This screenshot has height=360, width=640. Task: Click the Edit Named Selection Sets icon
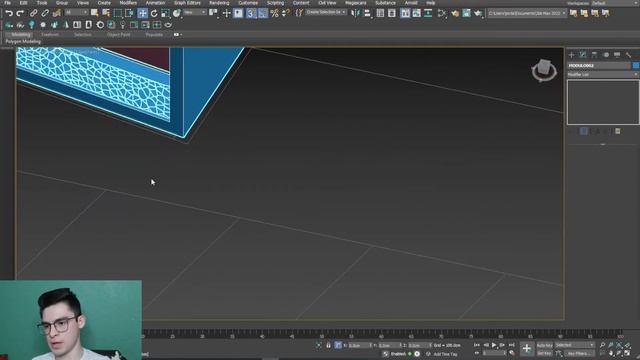299,13
